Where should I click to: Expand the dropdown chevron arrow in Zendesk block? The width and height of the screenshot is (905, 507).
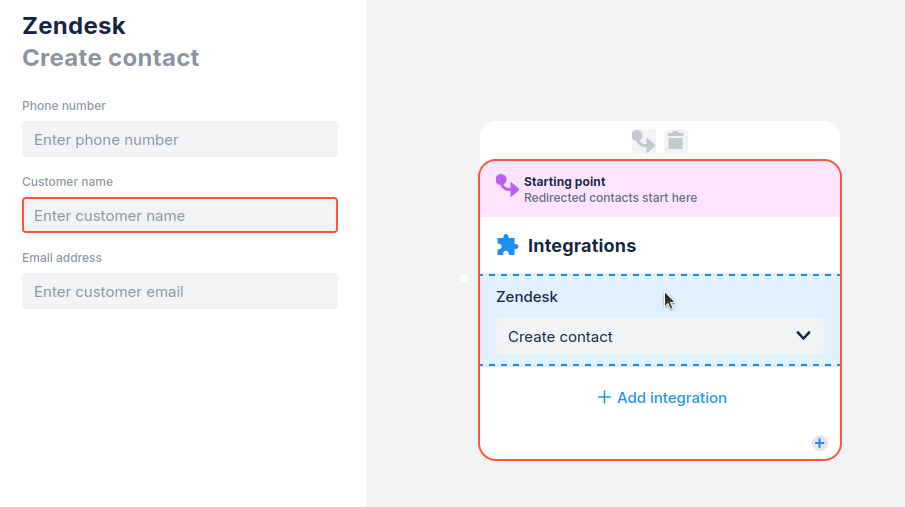[x=803, y=336]
